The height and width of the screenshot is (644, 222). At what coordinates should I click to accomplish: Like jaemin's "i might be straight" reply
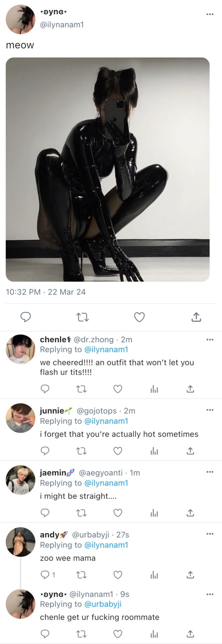coord(118,513)
